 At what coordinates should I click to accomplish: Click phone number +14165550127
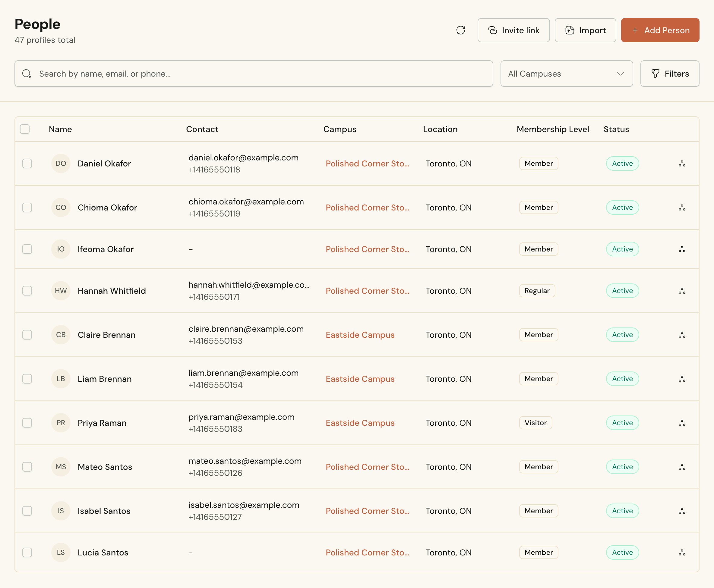pyautogui.click(x=215, y=517)
